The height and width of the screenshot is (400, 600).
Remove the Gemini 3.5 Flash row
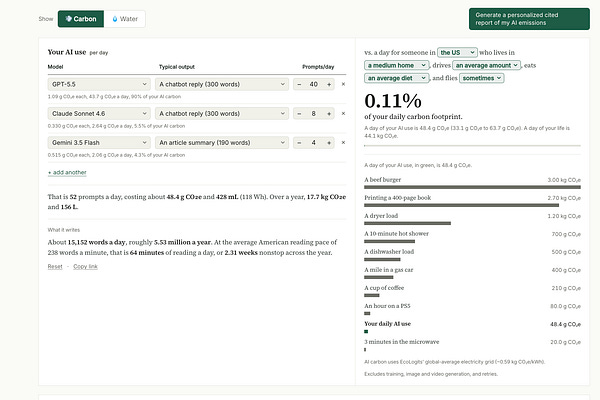(343, 142)
